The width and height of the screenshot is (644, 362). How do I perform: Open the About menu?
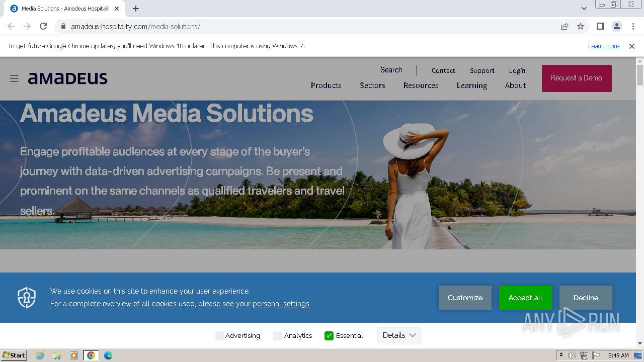516,85
